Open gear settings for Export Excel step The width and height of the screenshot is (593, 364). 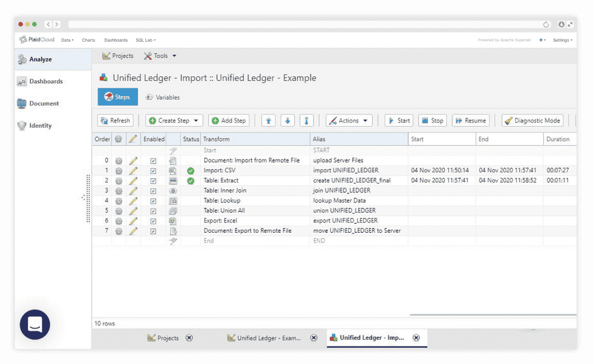[x=119, y=221]
